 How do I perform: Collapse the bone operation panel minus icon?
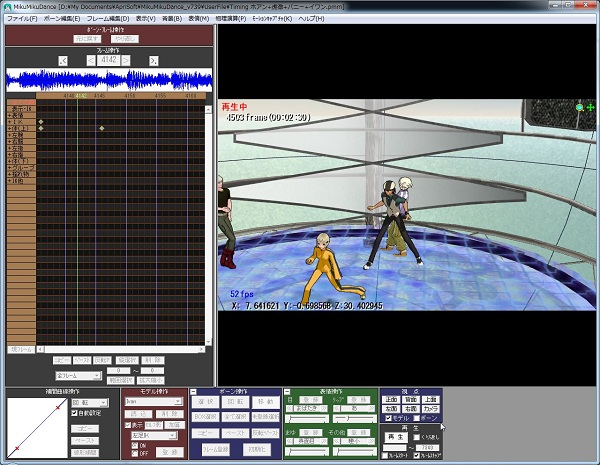tap(194, 392)
